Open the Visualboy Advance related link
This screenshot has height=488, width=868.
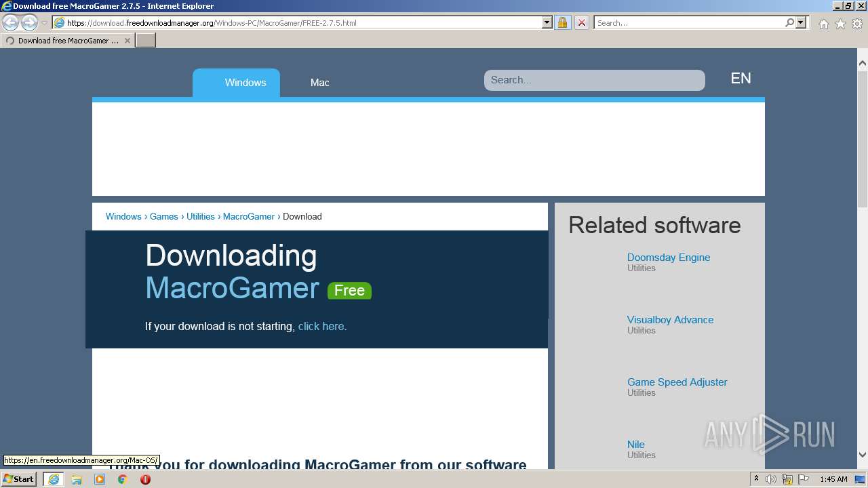pyautogui.click(x=670, y=319)
